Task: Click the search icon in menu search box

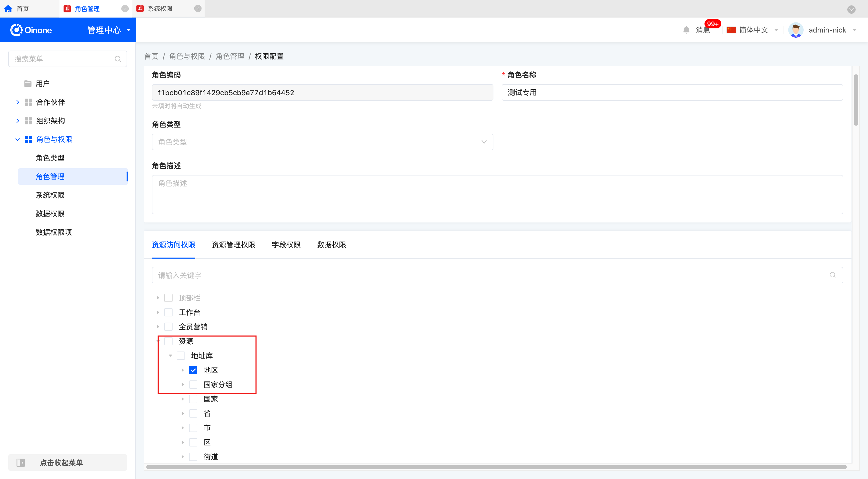Action: click(x=118, y=59)
